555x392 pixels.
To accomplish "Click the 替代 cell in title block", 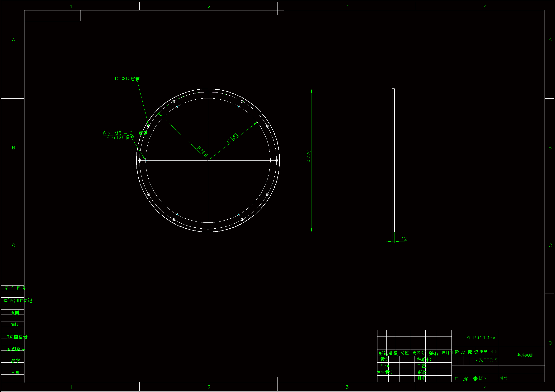I will (x=504, y=378).
